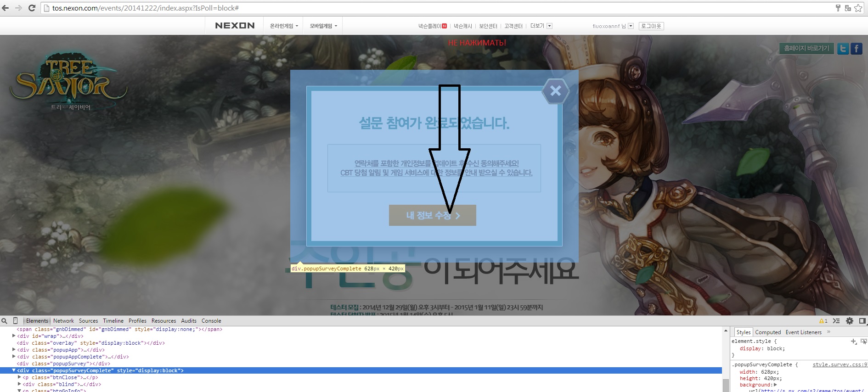
Task: Toggle DevTools device mode phone icon
Action: [x=15, y=321]
